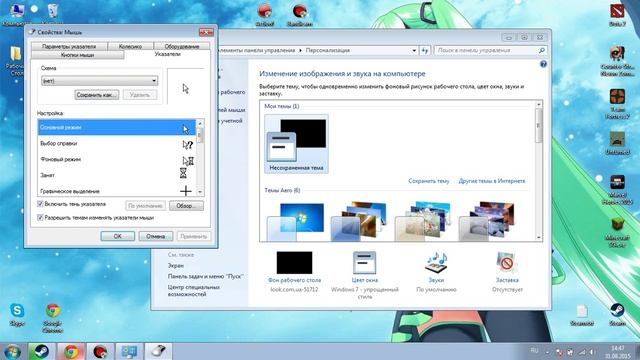Select the text document desktop icon
Viewport: 640px width, 360px height.
point(582,315)
